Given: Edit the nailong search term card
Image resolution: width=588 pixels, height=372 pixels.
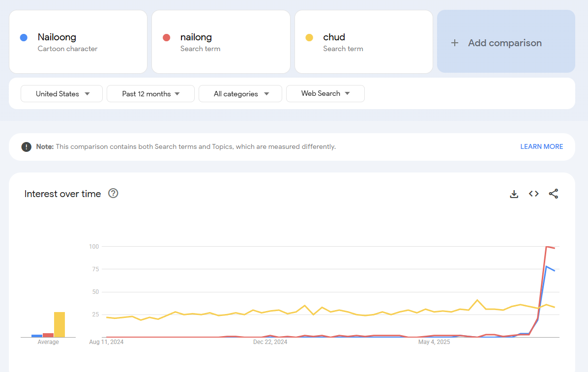Looking at the screenshot, I should 221,42.
